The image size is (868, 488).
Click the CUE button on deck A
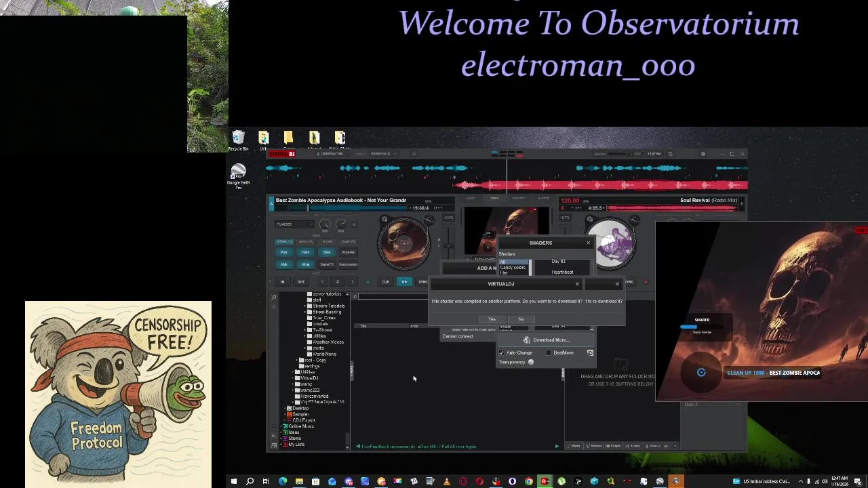click(x=386, y=282)
